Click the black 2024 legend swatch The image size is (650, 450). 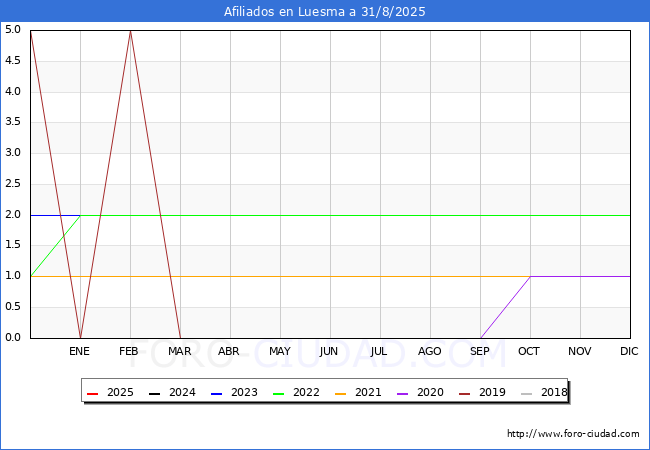[154, 393]
